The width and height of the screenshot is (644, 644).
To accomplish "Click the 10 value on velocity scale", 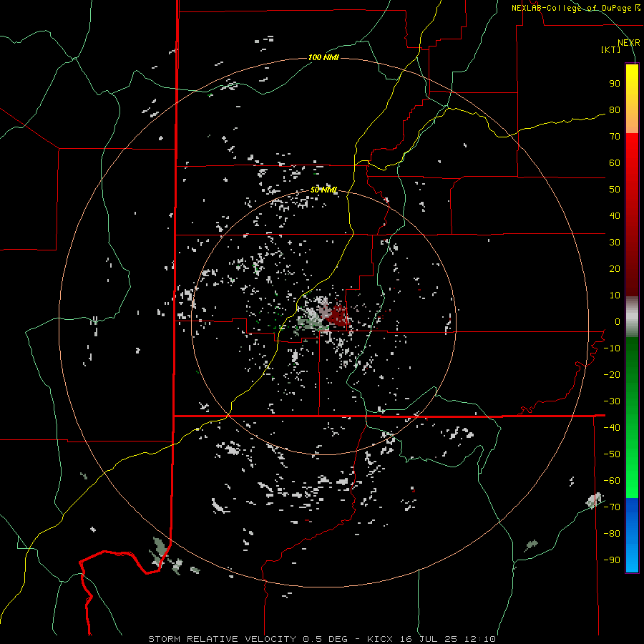I will (615, 296).
